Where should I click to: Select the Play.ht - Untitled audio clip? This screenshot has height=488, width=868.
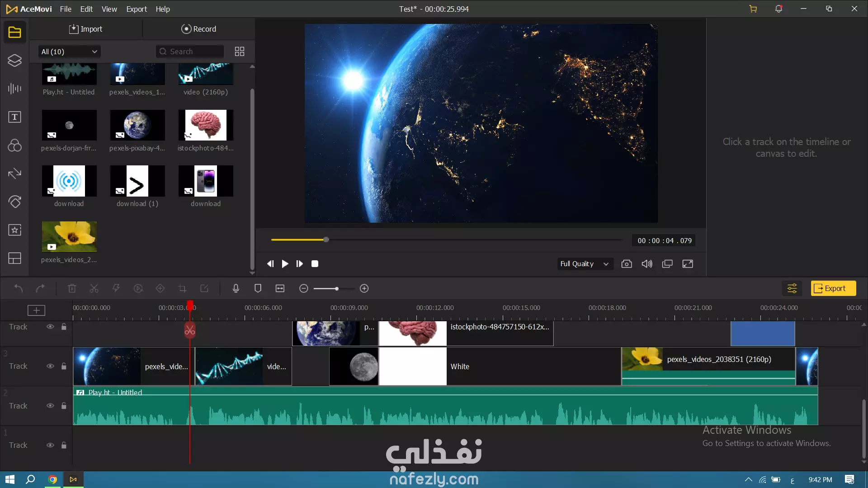click(x=445, y=406)
